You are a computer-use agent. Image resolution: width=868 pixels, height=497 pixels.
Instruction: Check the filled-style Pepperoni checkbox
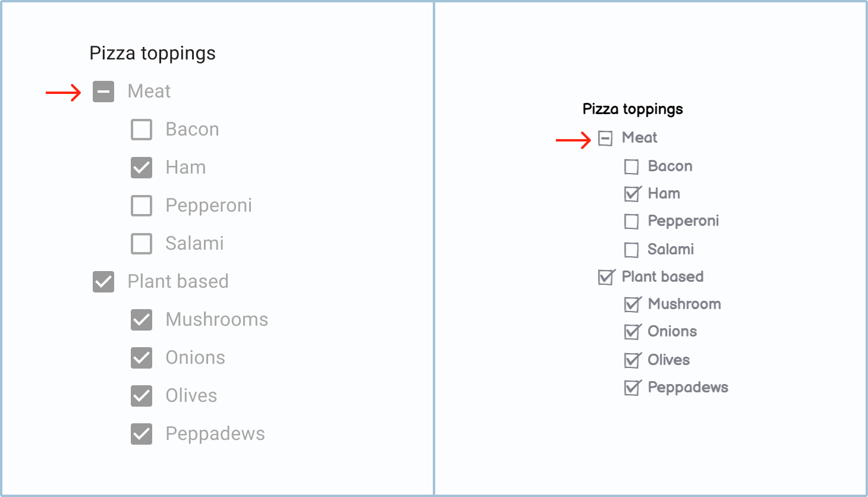click(x=141, y=206)
